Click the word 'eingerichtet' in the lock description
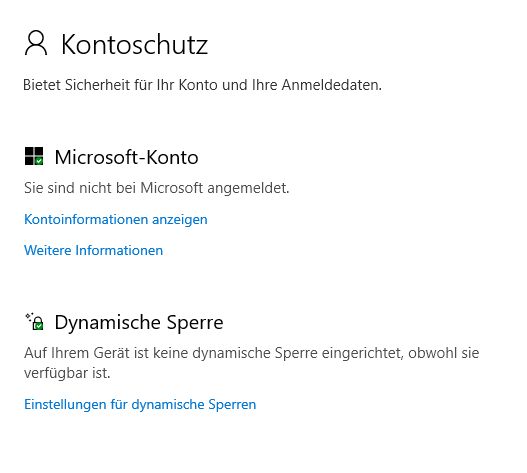The image size is (527, 473). 363,353
